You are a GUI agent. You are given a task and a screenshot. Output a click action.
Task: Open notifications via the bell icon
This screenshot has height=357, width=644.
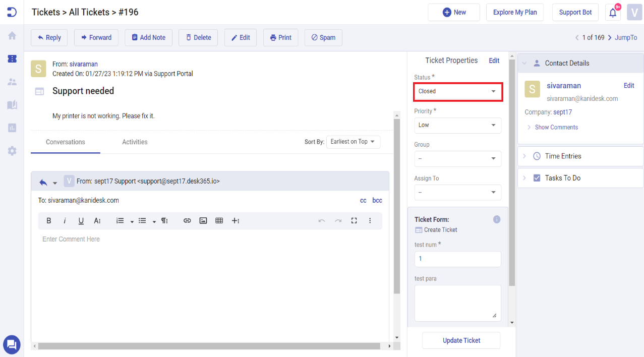tap(612, 12)
